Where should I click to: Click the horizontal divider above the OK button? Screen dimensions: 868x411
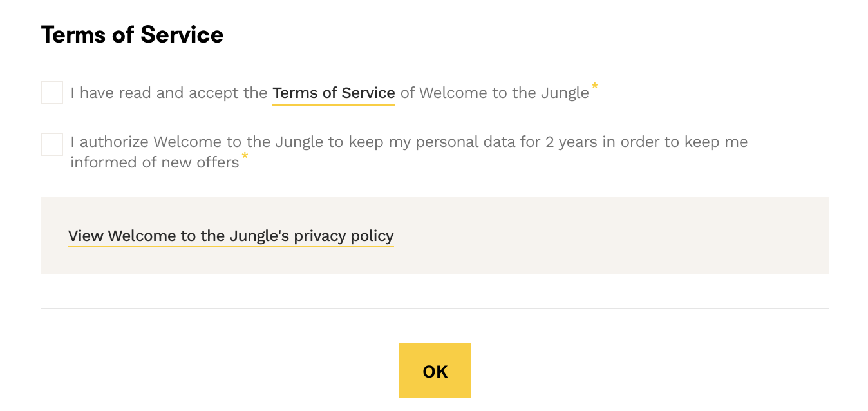pos(435,309)
